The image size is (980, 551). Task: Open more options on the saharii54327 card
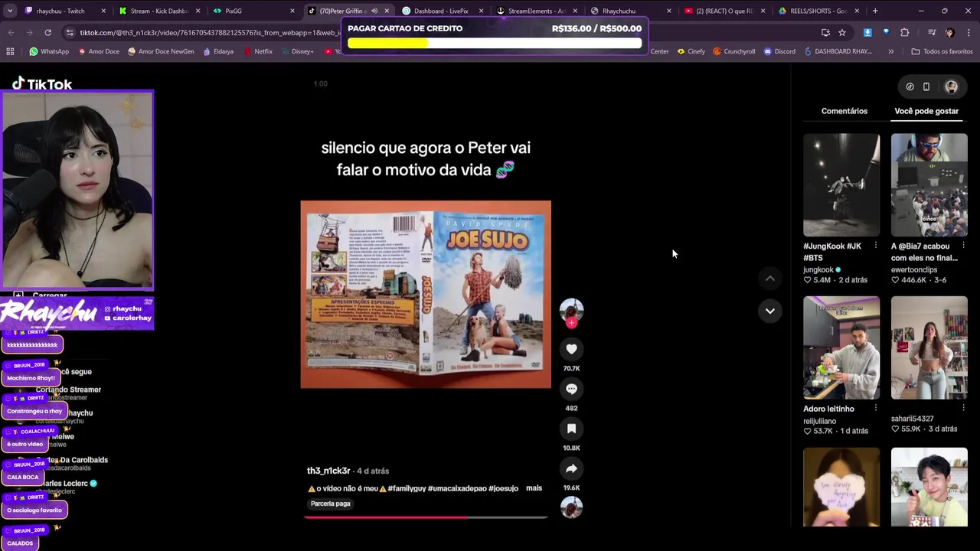pyautogui.click(x=963, y=408)
